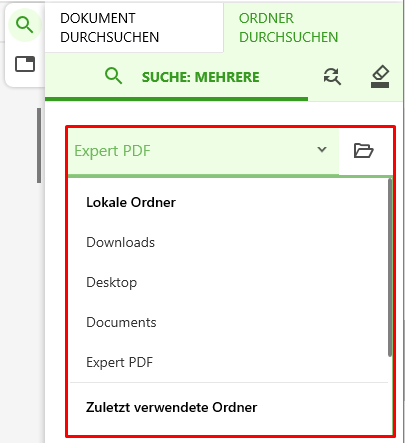Screen dimensions: 405x443
Task: Click the left panel scrollbar thumb
Action: point(39,145)
